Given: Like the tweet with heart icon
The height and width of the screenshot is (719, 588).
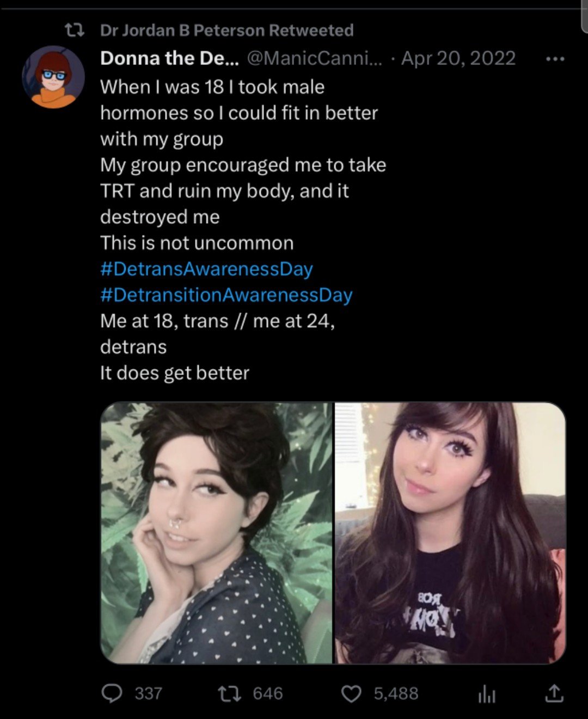Looking at the screenshot, I should [351, 693].
